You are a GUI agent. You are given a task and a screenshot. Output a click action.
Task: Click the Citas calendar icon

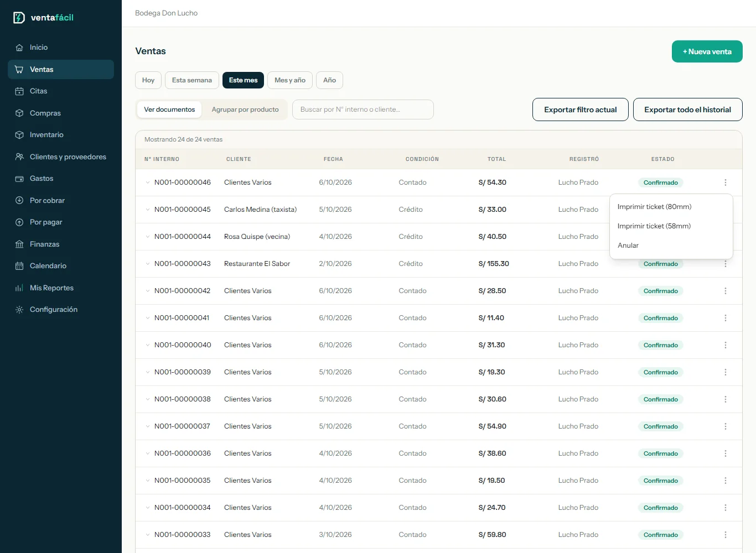pyautogui.click(x=19, y=91)
